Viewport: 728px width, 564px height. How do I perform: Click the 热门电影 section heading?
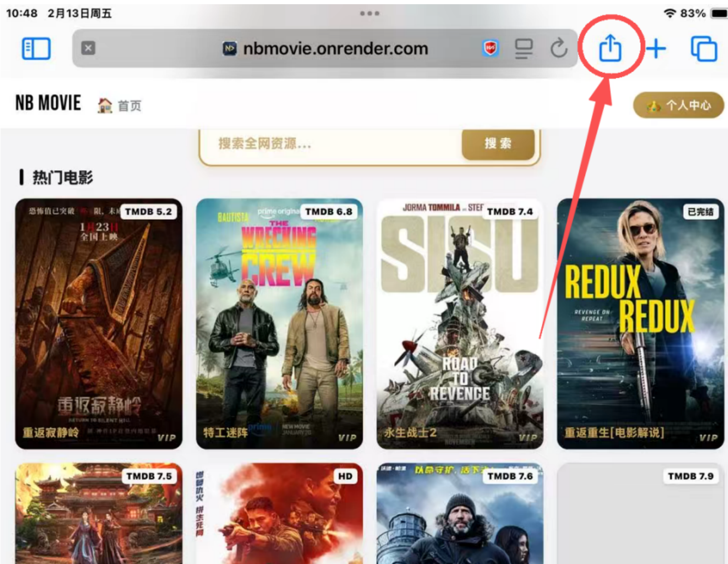pyautogui.click(x=62, y=178)
